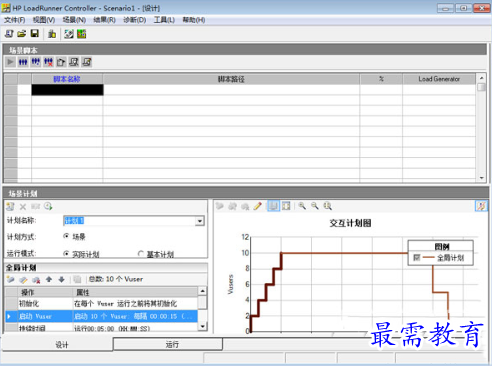Click the global schedule list scroll-up arrow
This screenshot has height=366, width=492.
202,291
